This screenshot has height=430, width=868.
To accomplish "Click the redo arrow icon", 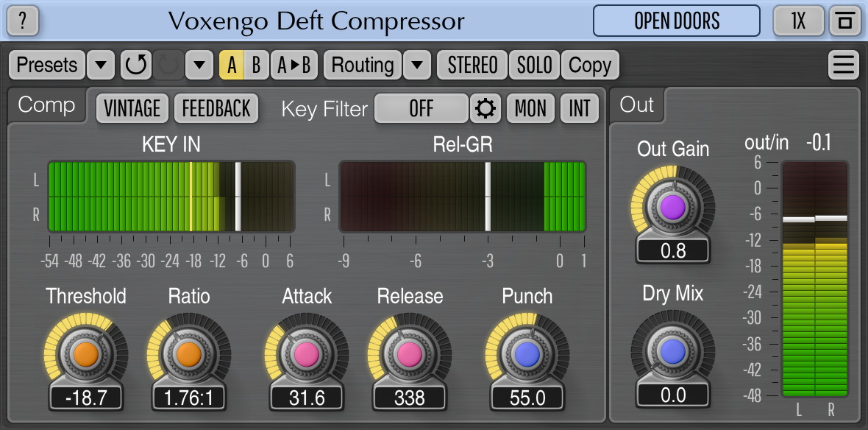I will coord(168,65).
